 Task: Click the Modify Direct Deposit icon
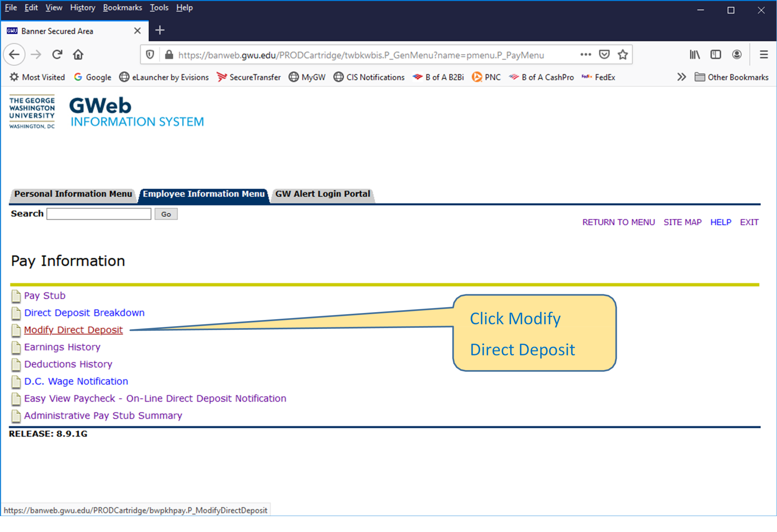(x=17, y=329)
